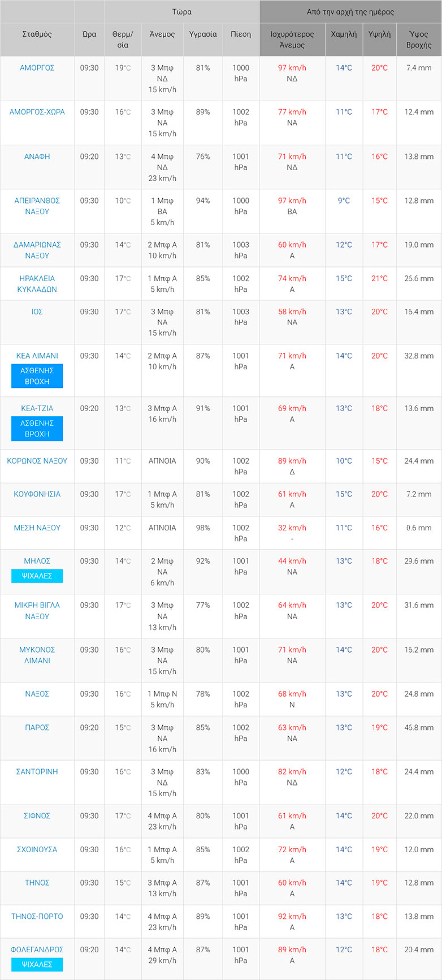Viewport: 442px width, 980px height.
Task: Open the ΑΝΑΦΗ station page
Action: [37, 157]
